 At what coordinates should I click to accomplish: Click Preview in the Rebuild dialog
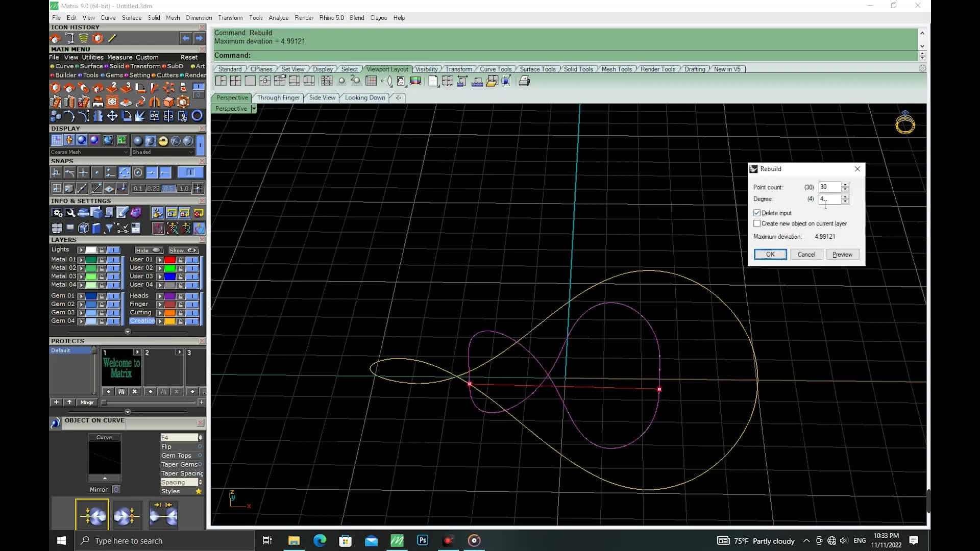pos(842,255)
